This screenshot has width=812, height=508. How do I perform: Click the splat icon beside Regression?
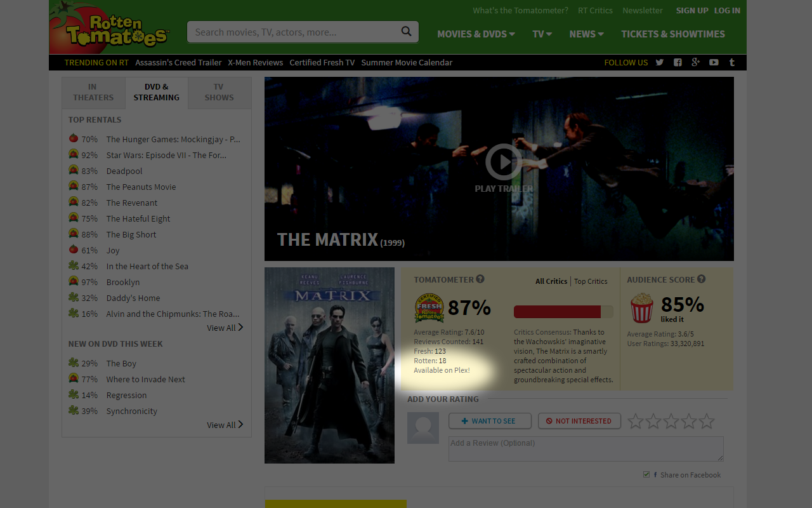(x=74, y=394)
